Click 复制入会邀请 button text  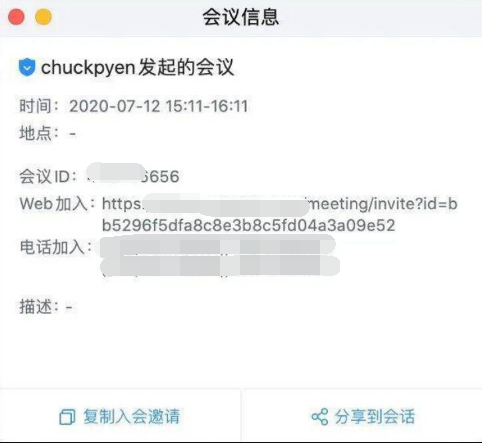pos(132,417)
